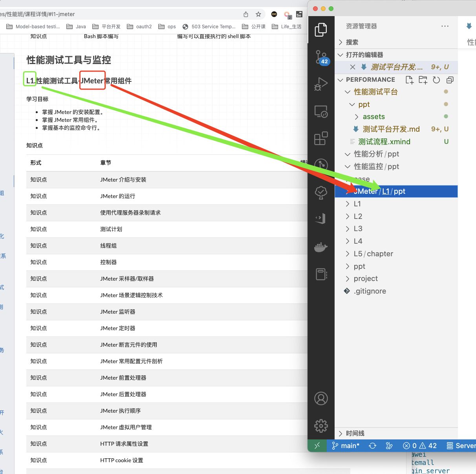Viewport: 476px width, 474px height.
Task: Click the New File icon in PERFORMANCE header
Action: click(x=409, y=80)
